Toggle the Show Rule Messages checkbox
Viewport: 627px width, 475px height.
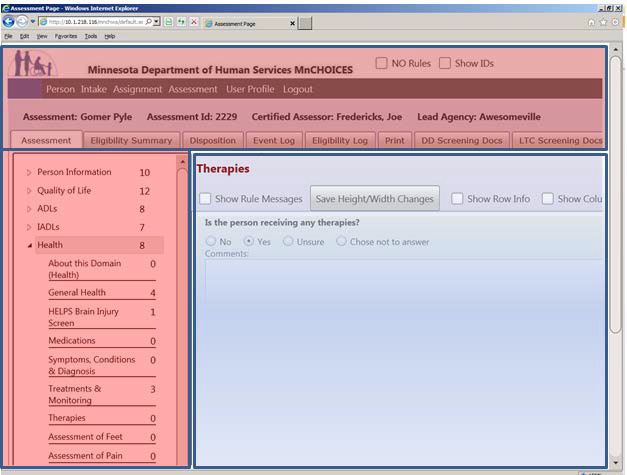click(205, 198)
